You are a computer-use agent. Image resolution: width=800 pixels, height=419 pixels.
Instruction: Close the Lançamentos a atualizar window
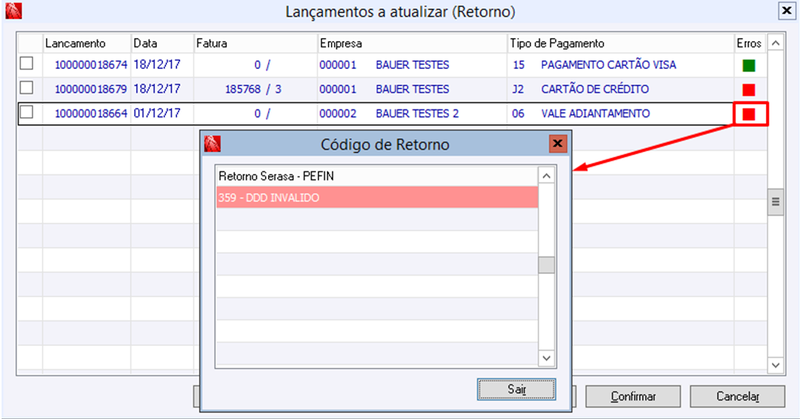click(x=786, y=11)
